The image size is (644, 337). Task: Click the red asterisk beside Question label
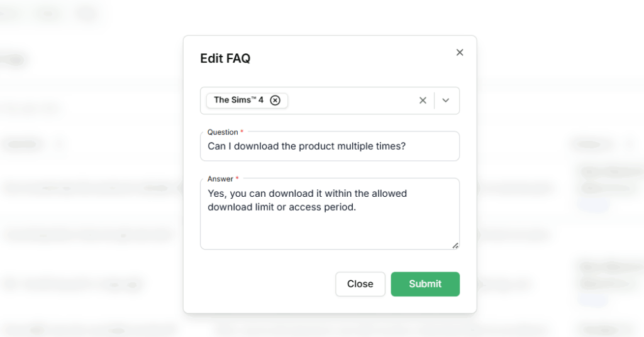pyautogui.click(x=242, y=132)
